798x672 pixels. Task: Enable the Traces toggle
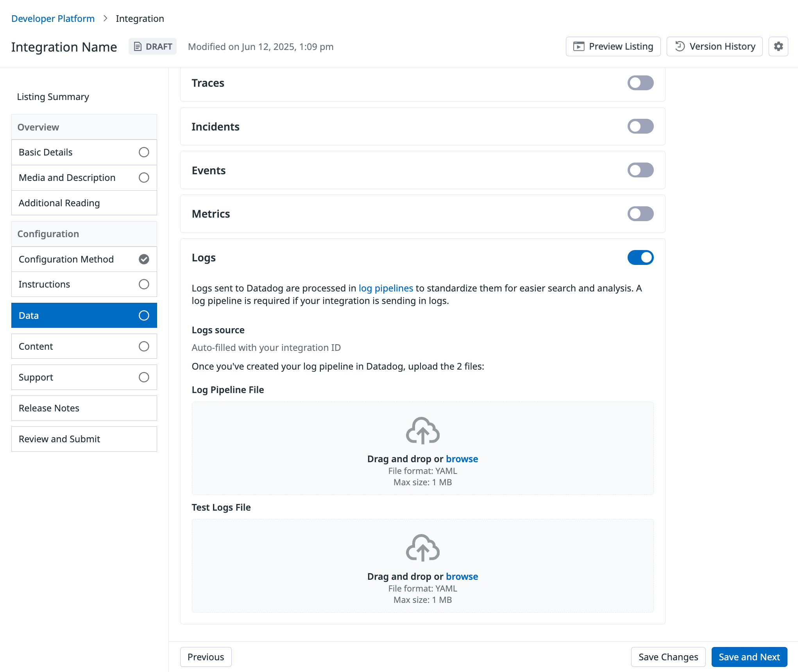(640, 83)
